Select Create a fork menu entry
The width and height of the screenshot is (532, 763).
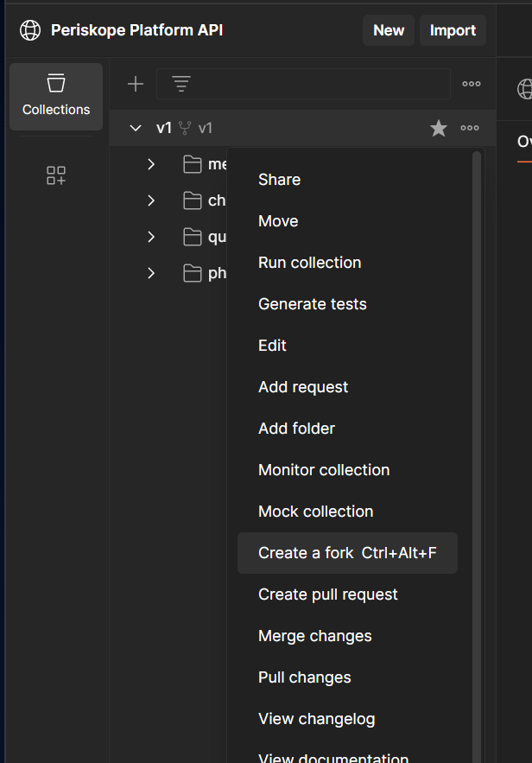347,553
